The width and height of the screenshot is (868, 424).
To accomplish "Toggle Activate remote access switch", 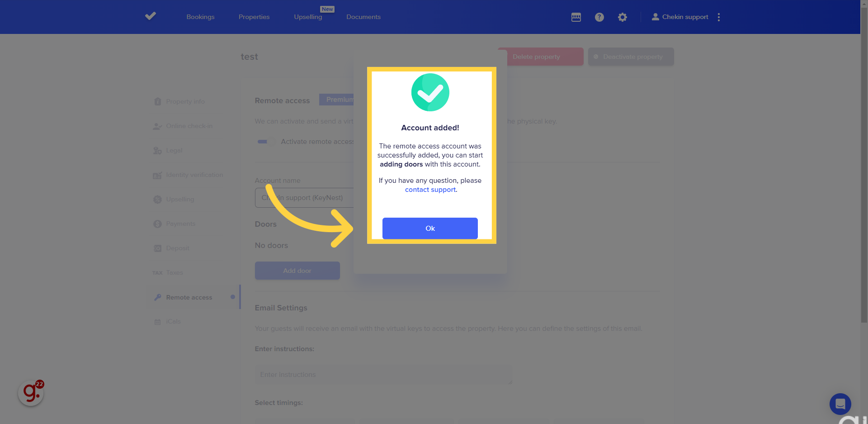I will pos(265,142).
